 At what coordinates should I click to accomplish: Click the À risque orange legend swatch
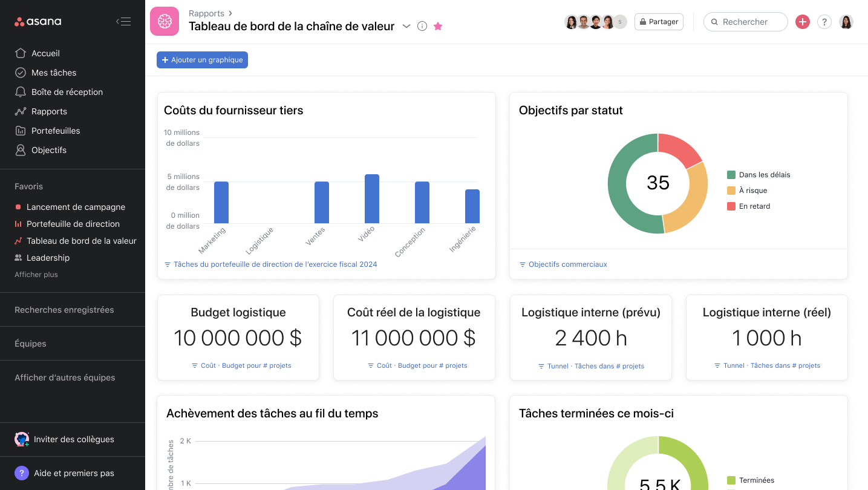click(731, 191)
